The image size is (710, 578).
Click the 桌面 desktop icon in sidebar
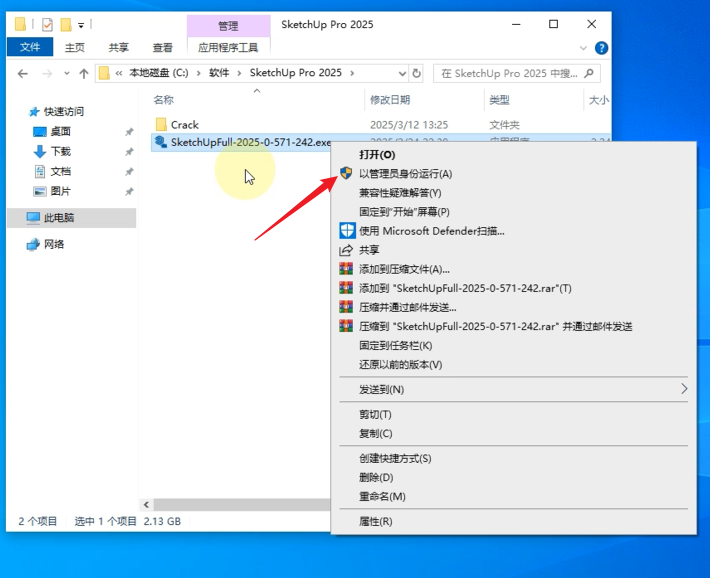pos(40,132)
